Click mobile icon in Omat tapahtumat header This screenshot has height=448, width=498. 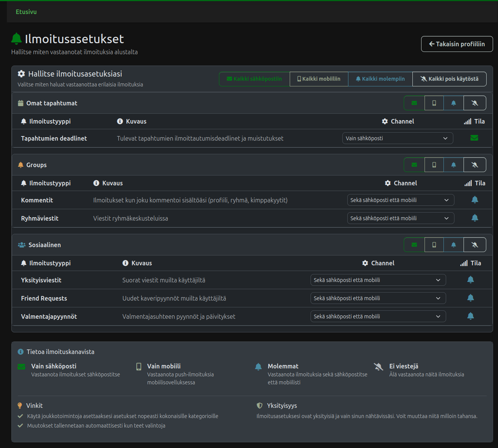coord(434,103)
